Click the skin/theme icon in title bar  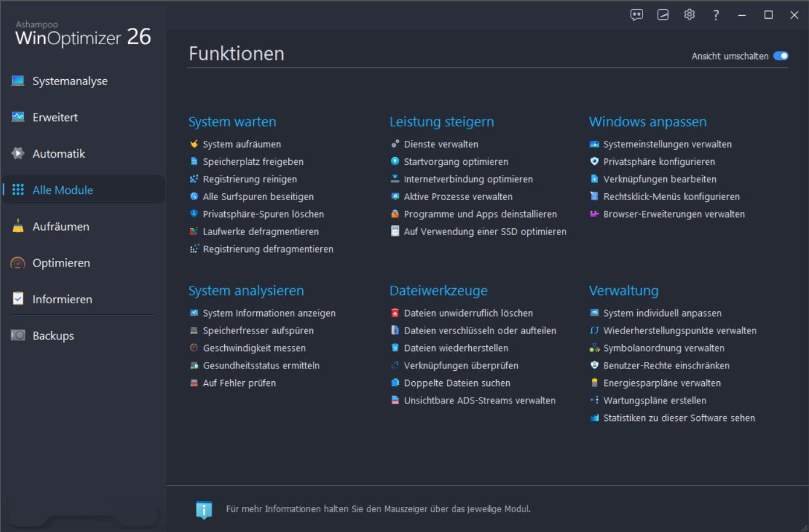pyautogui.click(x=663, y=15)
